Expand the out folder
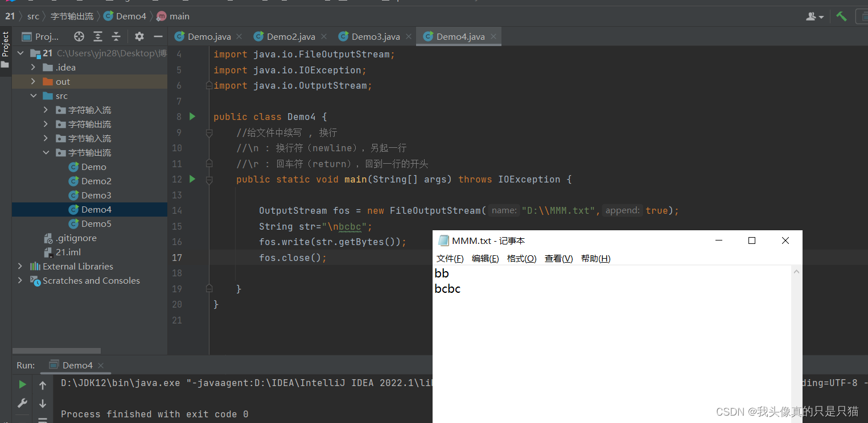 coord(33,81)
